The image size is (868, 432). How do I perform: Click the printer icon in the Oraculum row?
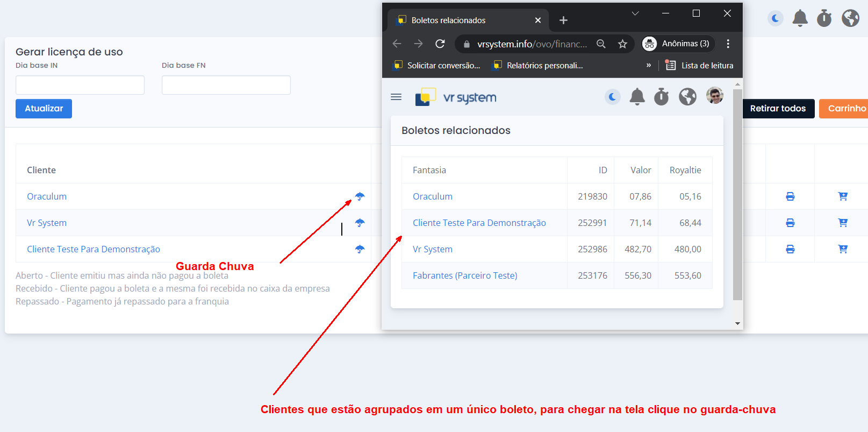[x=790, y=196]
